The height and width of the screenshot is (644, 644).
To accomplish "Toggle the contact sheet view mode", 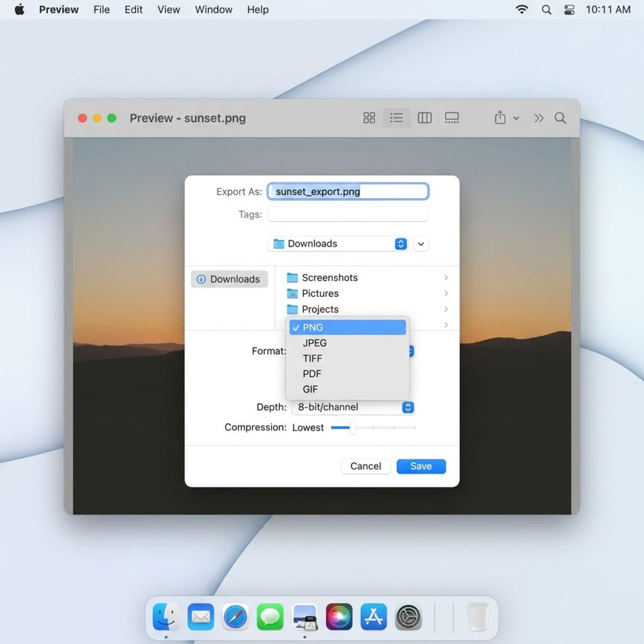I will pos(452,118).
